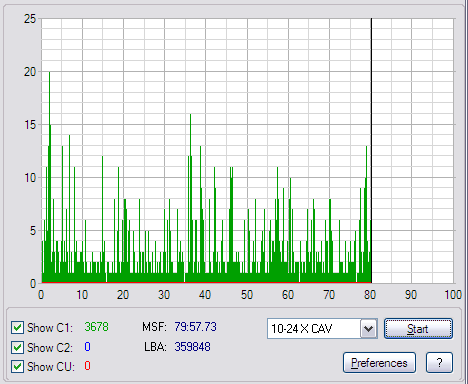The image size is (468, 384).
Task: Click the 50 minute label on horizontal axis
Action: [x=247, y=295]
